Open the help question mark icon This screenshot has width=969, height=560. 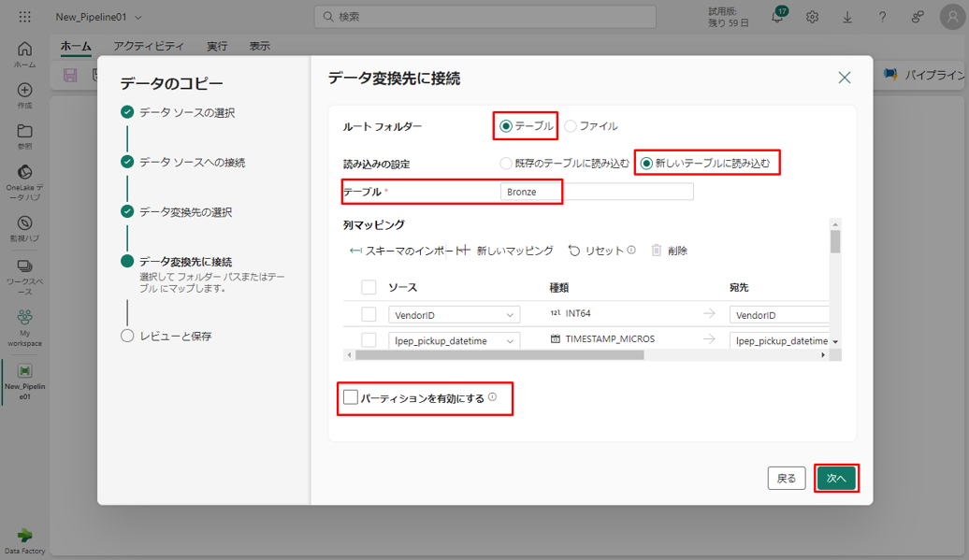(882, 17)
